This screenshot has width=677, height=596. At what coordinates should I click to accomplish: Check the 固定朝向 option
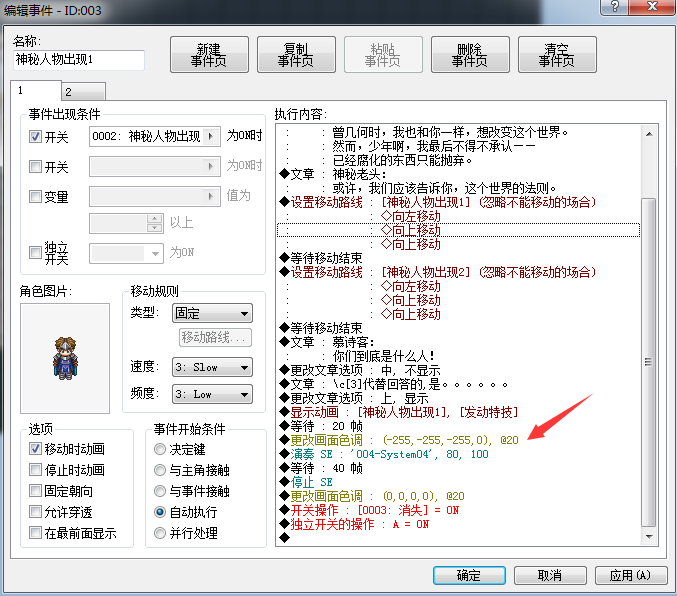coord(35,491)
